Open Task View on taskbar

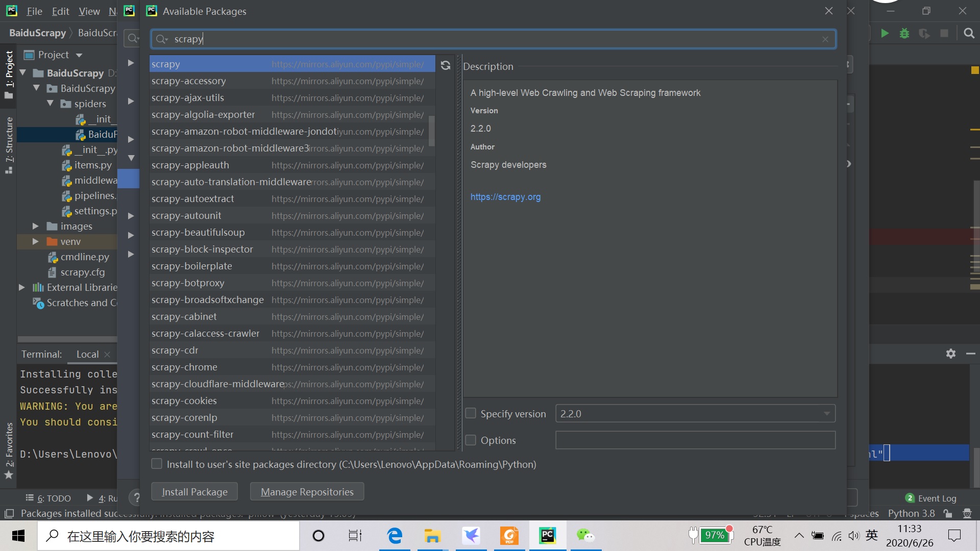[355, 536]
